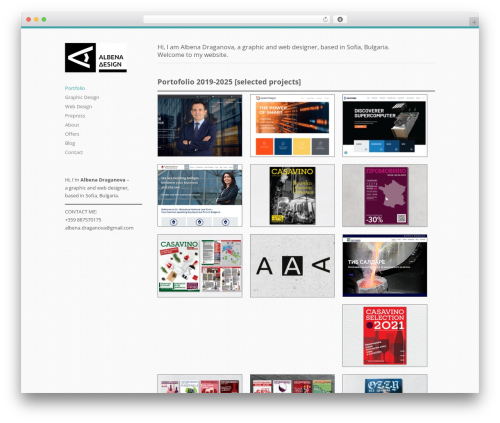The image size is (500, 423).
Task: Open the Blog link
Action: pos(70,143)
